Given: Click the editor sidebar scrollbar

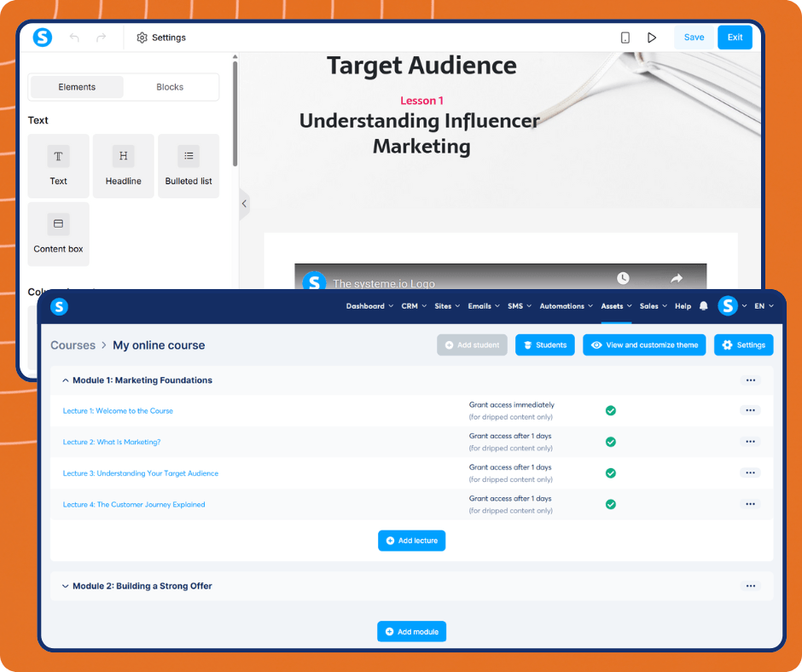Looking at the screenshot, I should [x=235, y=113].
